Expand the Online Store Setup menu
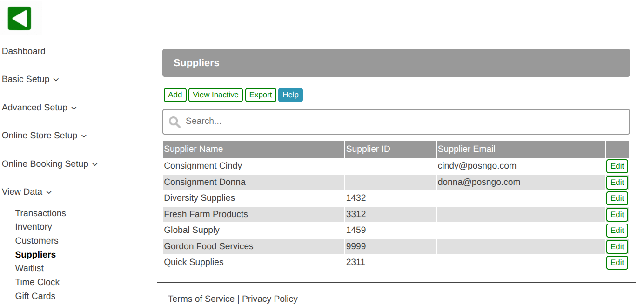Viewport: 644px width, 306px height. click(x=44, y=136)
